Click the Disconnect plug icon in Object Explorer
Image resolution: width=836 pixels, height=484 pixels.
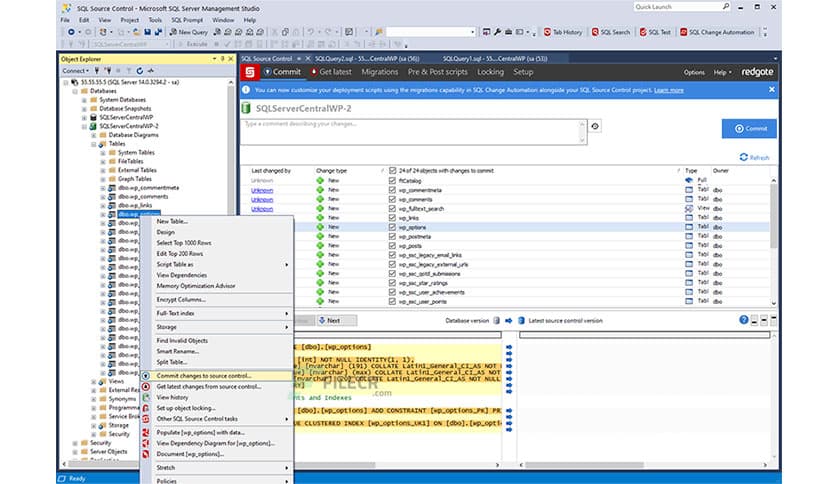tap(108, 70)
